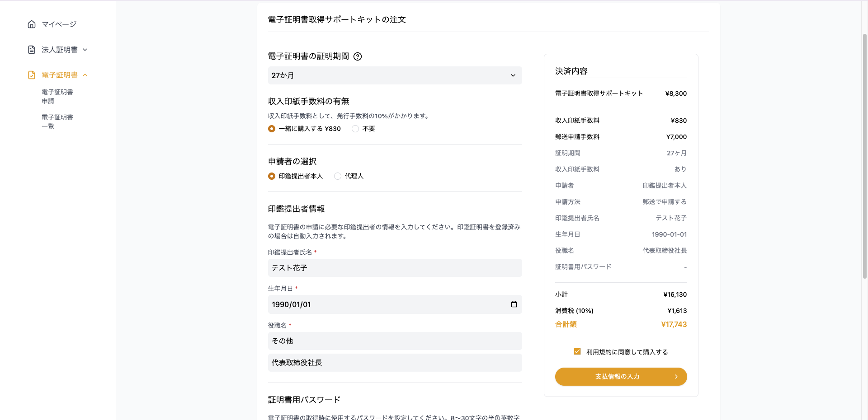Select 一緒に購入する ¥830 radio option

pos(272,129)
